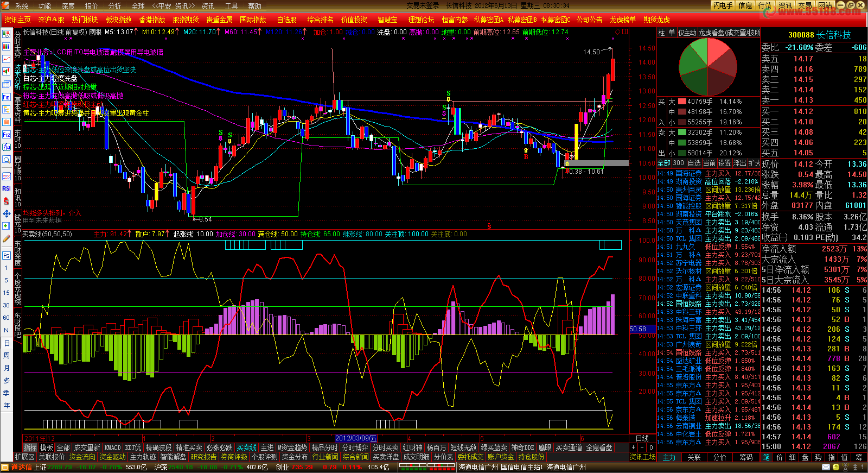Open the 日线 period selector below chart
Screen dimensions: 868x473
(x=642, y=438)
